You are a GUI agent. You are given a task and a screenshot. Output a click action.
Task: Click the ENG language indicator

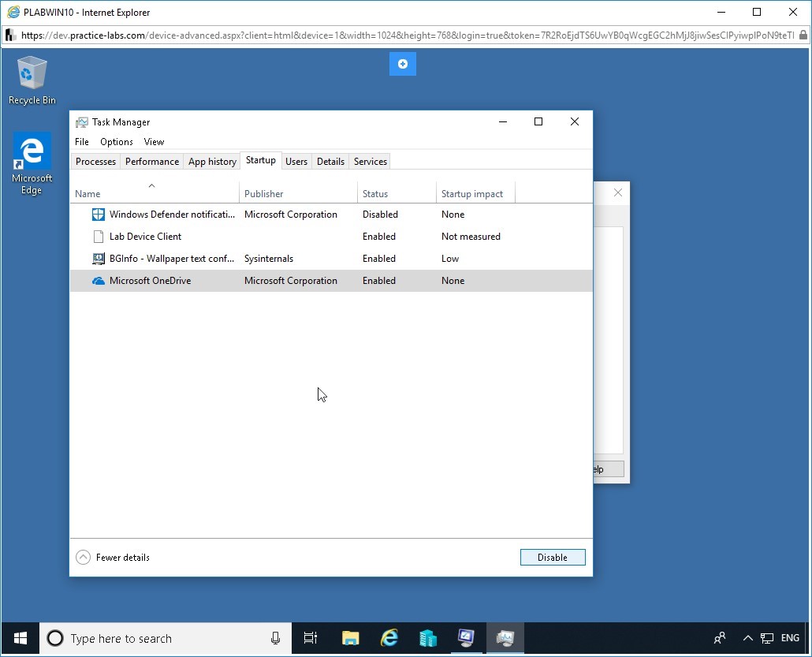coord(790,638)
